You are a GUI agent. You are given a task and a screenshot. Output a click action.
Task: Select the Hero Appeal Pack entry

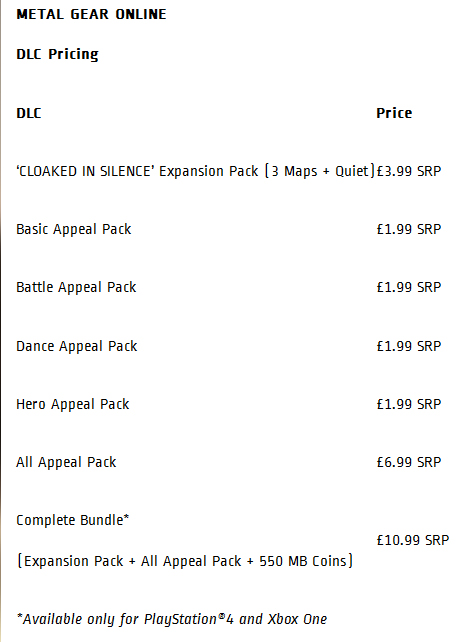click(x=73, y=405)
